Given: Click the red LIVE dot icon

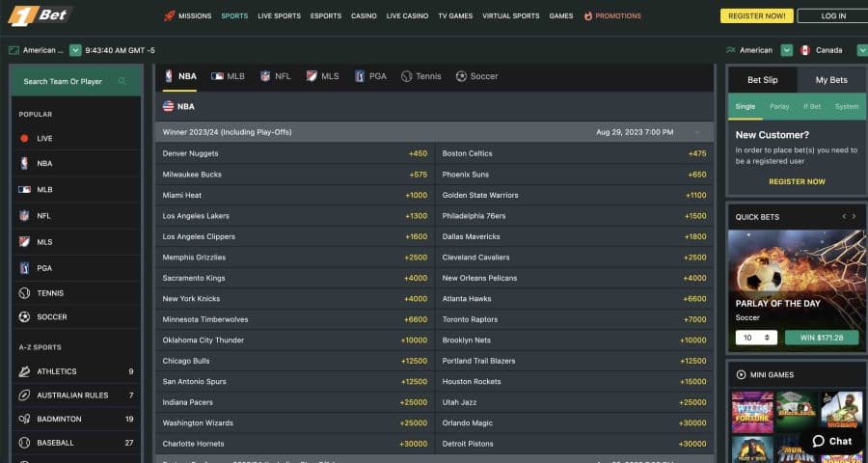Looking at the screenshot, I should [24, 139].
